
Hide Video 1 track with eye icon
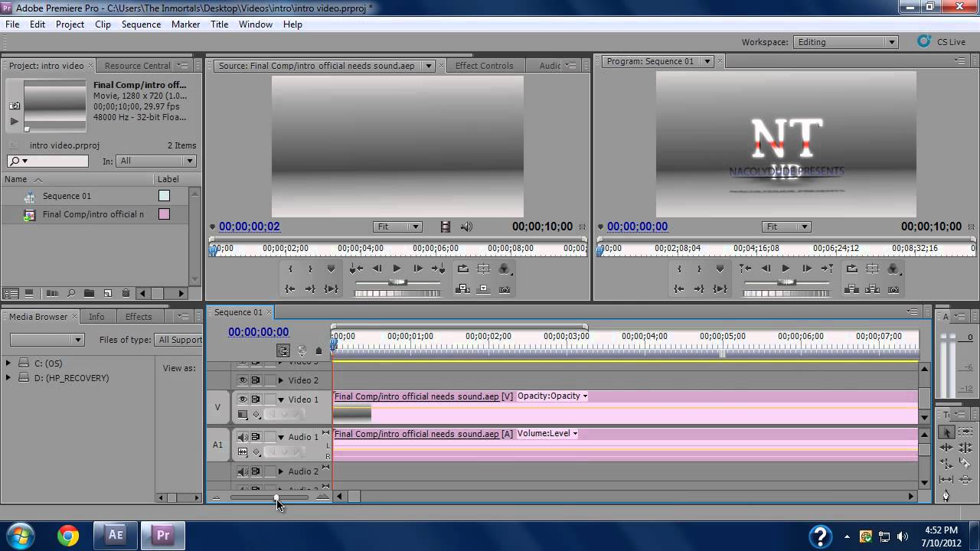(243, 399)
